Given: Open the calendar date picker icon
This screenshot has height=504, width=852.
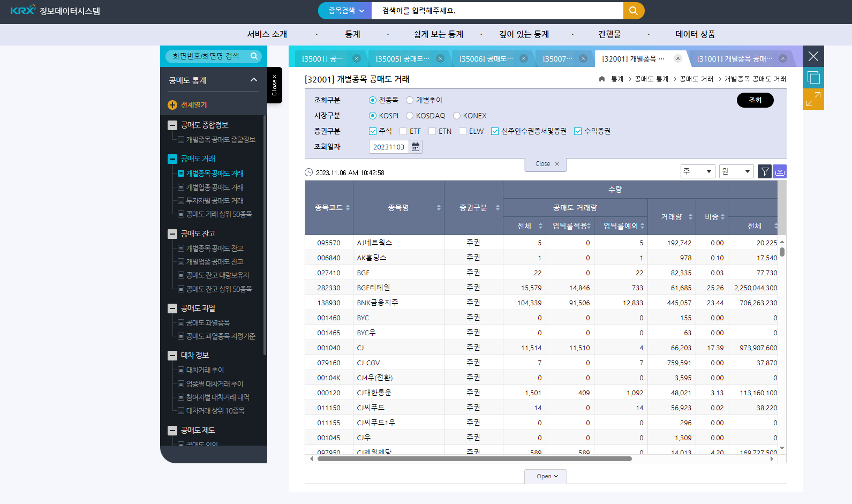Looking at the screenshot, I should 416,147.
